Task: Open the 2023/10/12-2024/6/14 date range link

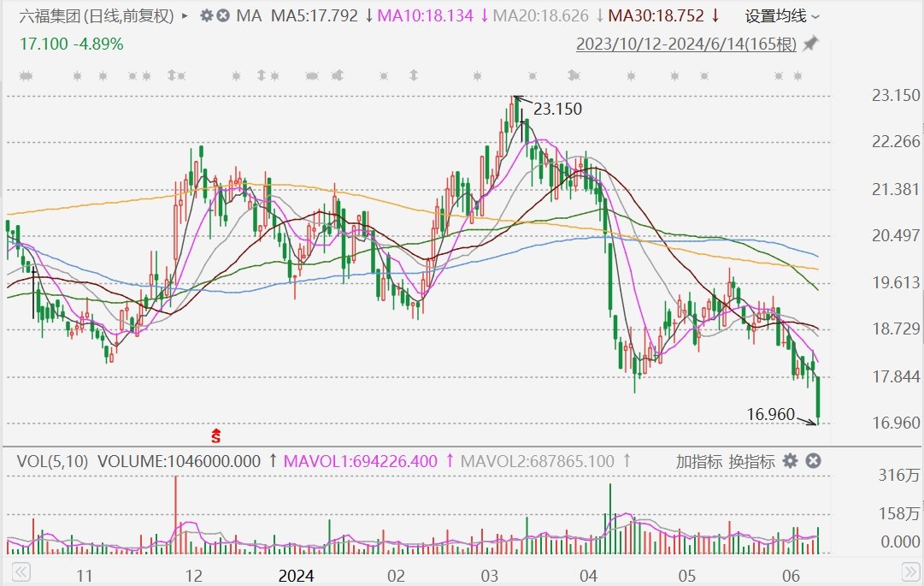Action: 686,44
